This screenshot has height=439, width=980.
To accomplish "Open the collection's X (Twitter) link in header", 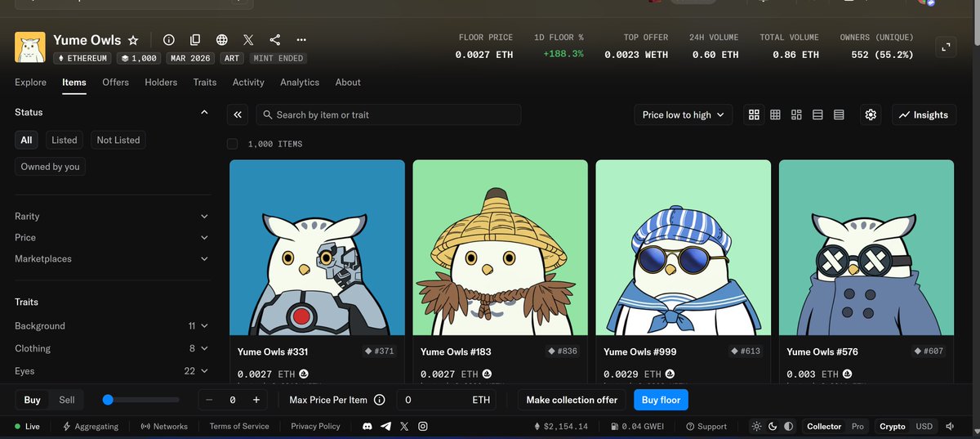I will click(x=248, y=40).
